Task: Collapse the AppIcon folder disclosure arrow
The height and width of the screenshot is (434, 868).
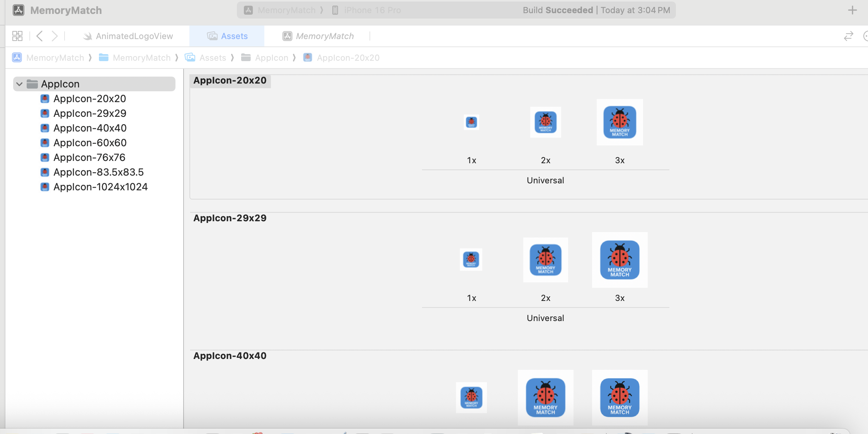Action: tap(19, 84)
